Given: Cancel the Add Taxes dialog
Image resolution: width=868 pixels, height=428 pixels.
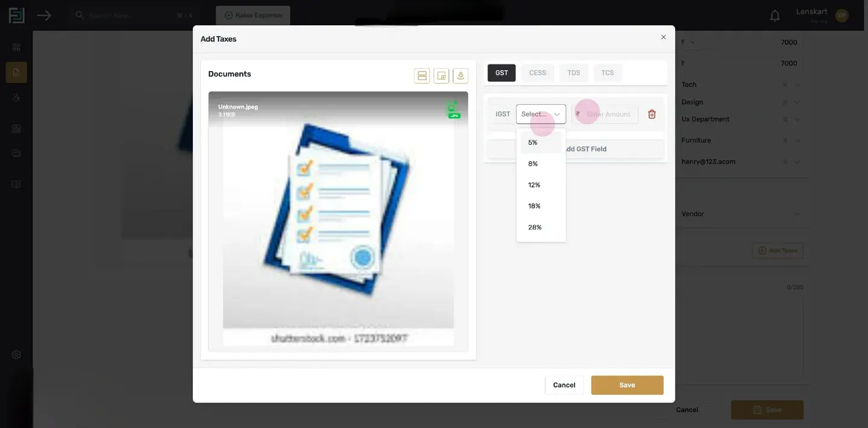Looking at the screenshot, I should pos(564,385).
